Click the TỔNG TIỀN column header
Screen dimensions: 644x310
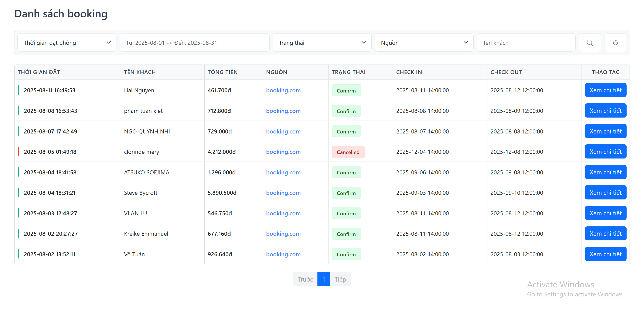pyautogui.click(x=222, y=72)
